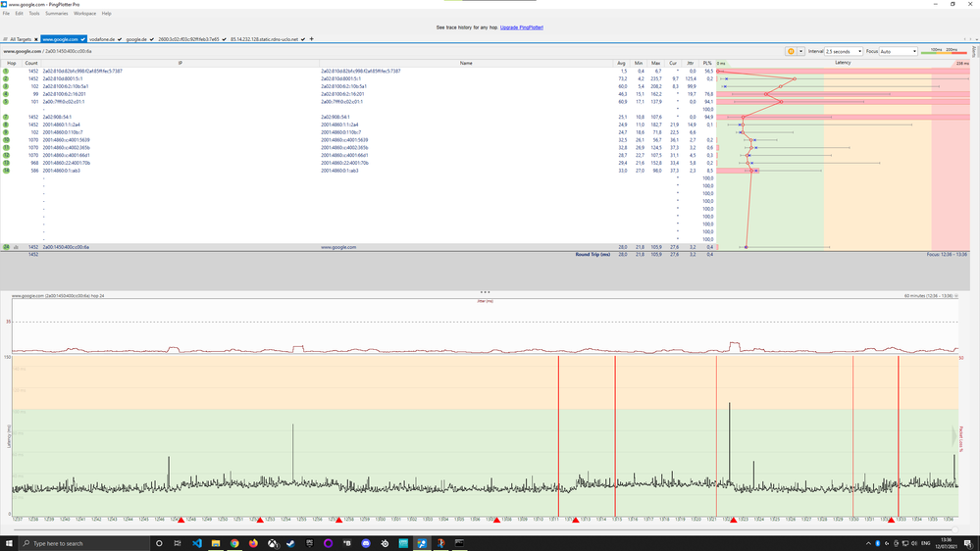Viewport: 980px width, 551px height.
Task: Add a new target with the plus icon
Action: (312, 39)
